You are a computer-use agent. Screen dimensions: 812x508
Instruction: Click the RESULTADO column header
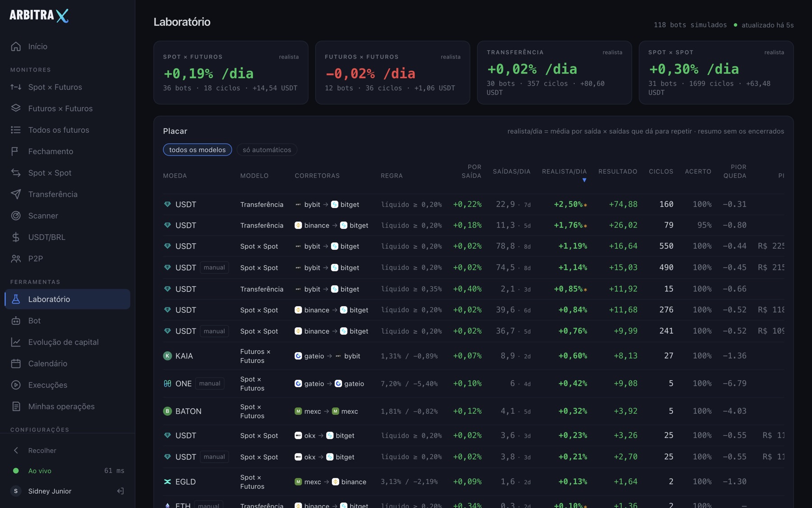coord(618,172)
